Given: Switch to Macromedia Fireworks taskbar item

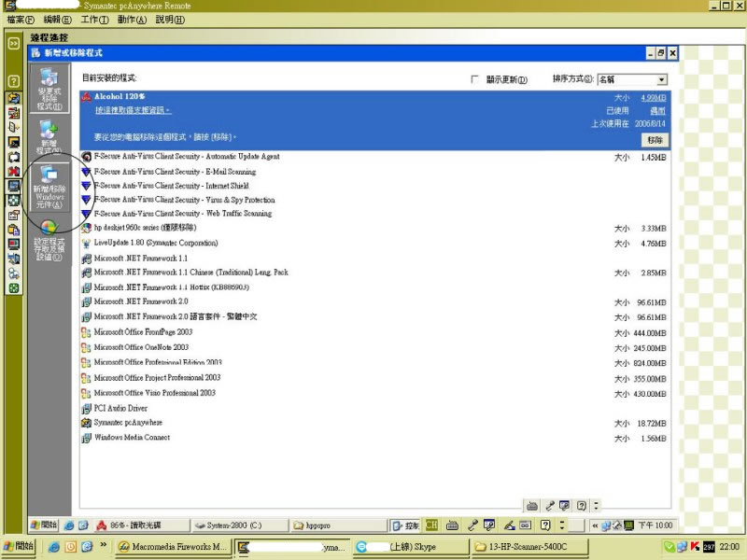Looking at the screenshot, I should (x=174, y=547).
